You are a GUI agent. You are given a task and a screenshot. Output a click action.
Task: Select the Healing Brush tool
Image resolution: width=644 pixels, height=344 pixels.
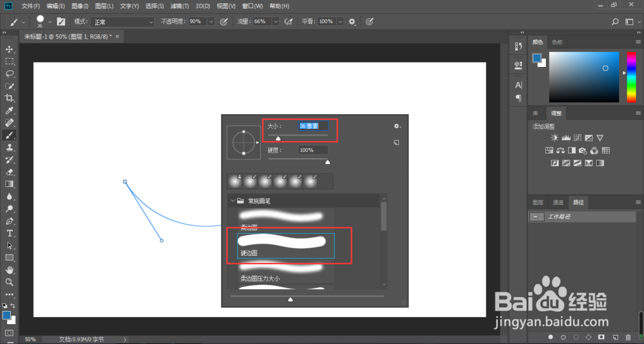click(x=10, y=123)
